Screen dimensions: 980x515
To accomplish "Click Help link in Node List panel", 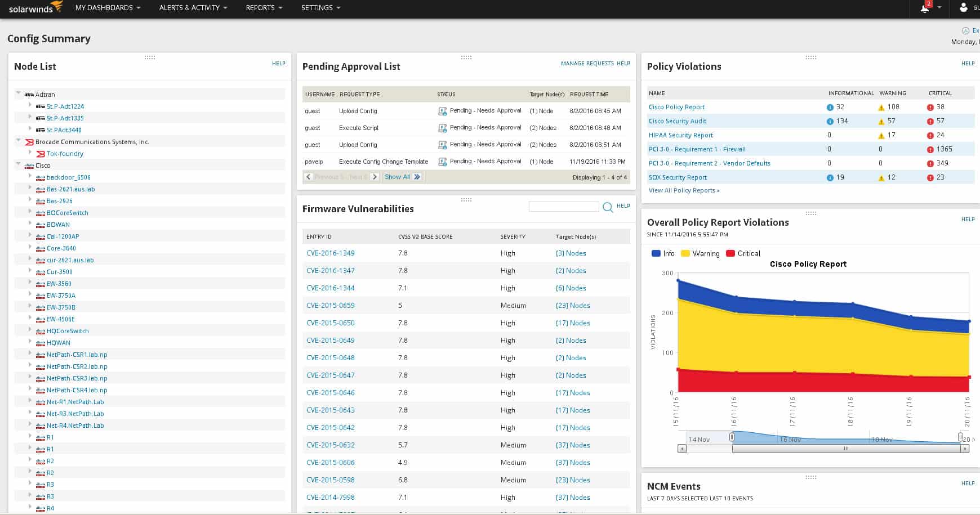I will 278,64.
